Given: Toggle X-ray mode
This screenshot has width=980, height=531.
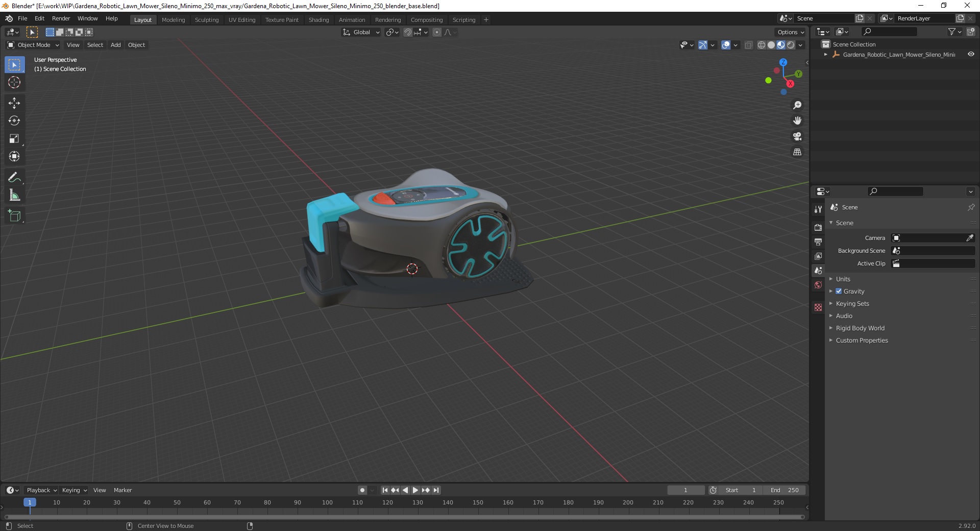Looking at the screenshot, I should point(748,45).
